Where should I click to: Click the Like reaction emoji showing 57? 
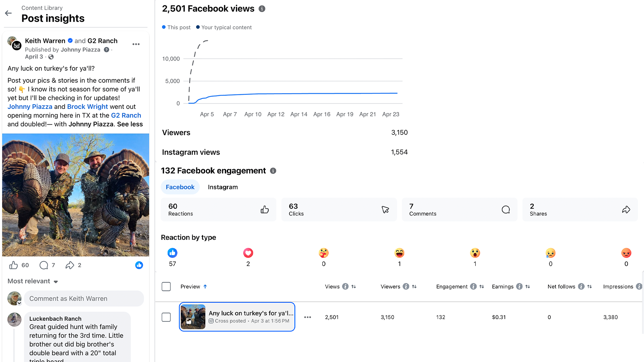(172, 253)
